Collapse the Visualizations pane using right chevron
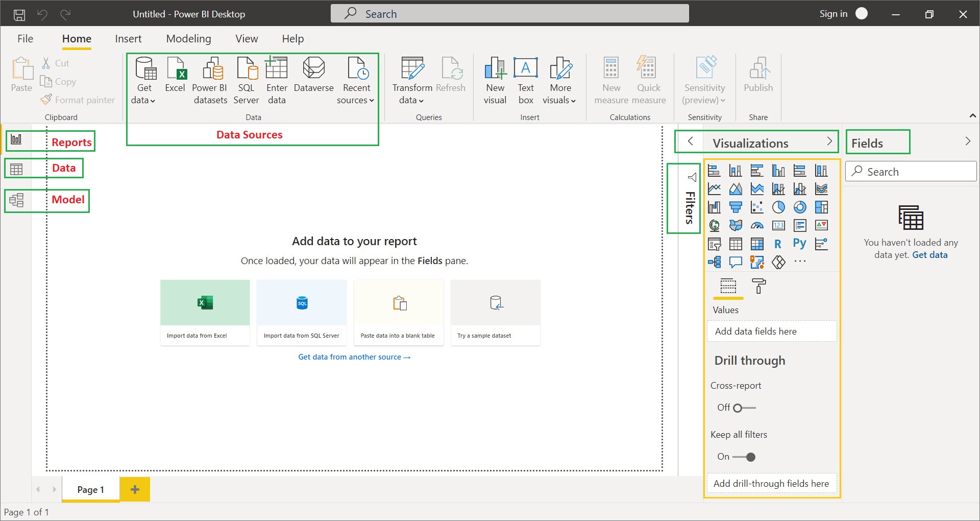Viewport: 980px width, 521px height. pyautogui.click(x=829, y=141)
